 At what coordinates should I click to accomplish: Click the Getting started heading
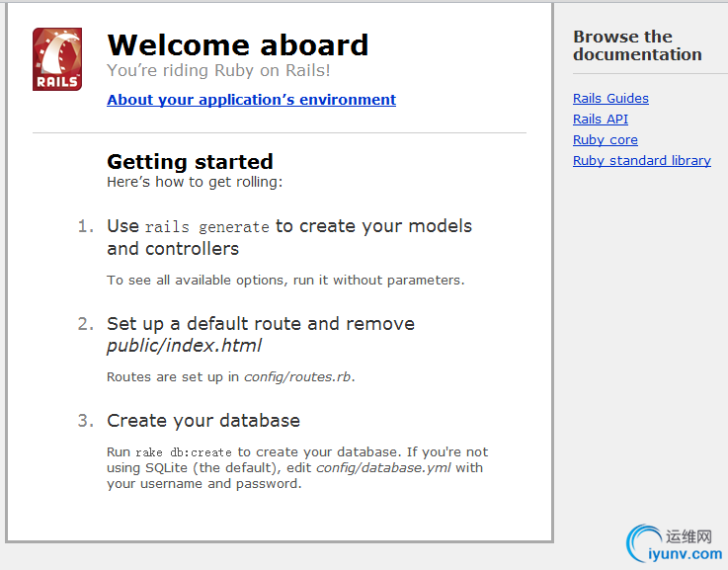190,162
